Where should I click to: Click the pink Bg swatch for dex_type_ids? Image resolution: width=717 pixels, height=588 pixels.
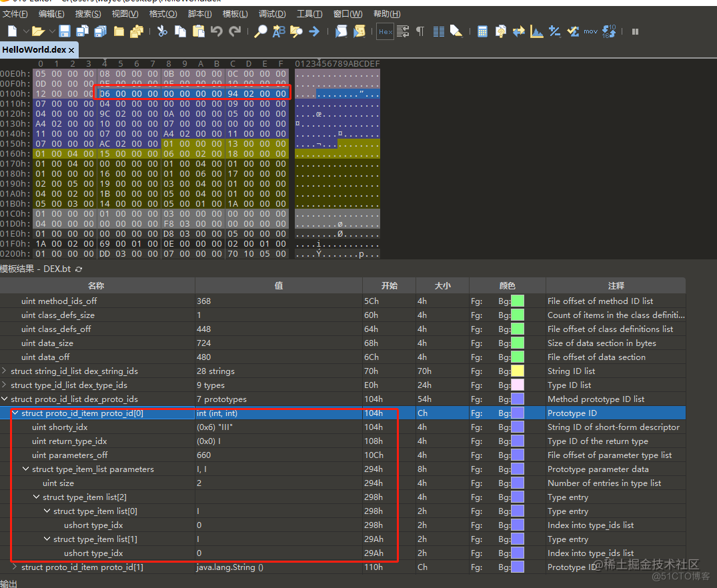[x=518, y=385]
